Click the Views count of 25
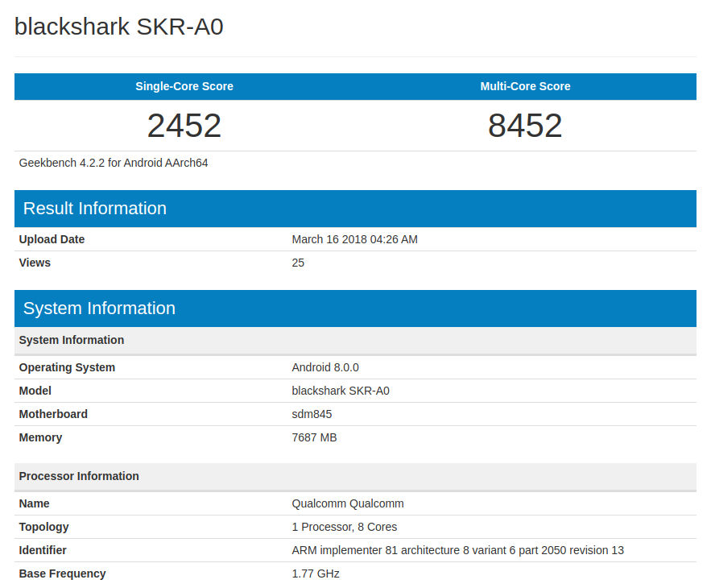The width and height of the screenshot is (711, 588). click(x=297, y=263)
